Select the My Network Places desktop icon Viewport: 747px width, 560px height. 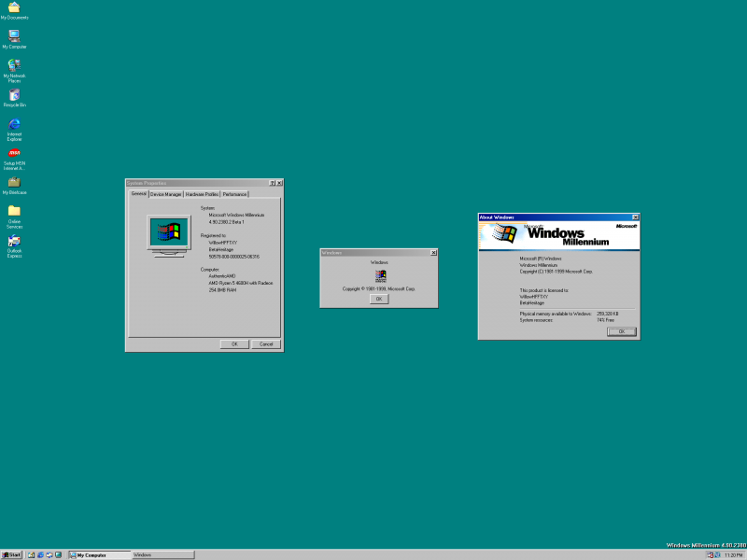click(x=14, y=71)
